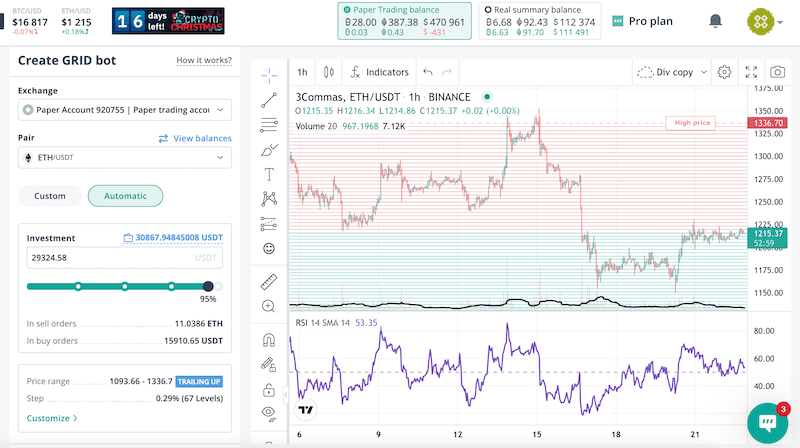Image resolution: width=800 pixels, height=448 pixels.
Task: Open the Customize grid settings
Action: click(x=52, y=418)
